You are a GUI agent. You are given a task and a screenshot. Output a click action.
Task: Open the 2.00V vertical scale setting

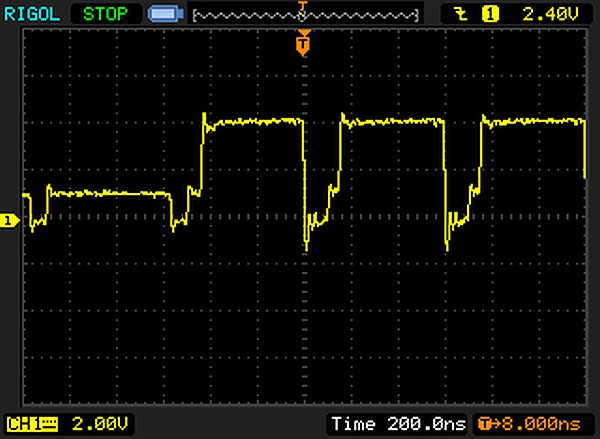[84, 423]
